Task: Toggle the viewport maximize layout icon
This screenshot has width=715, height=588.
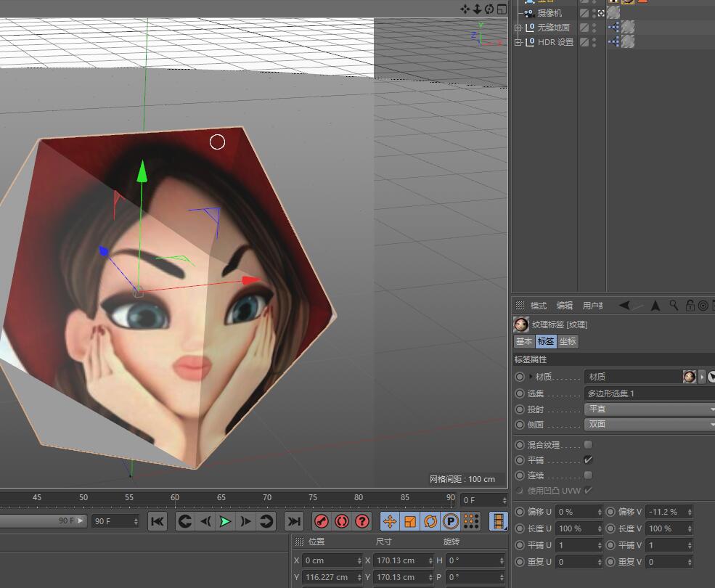Action: [502, 9]
